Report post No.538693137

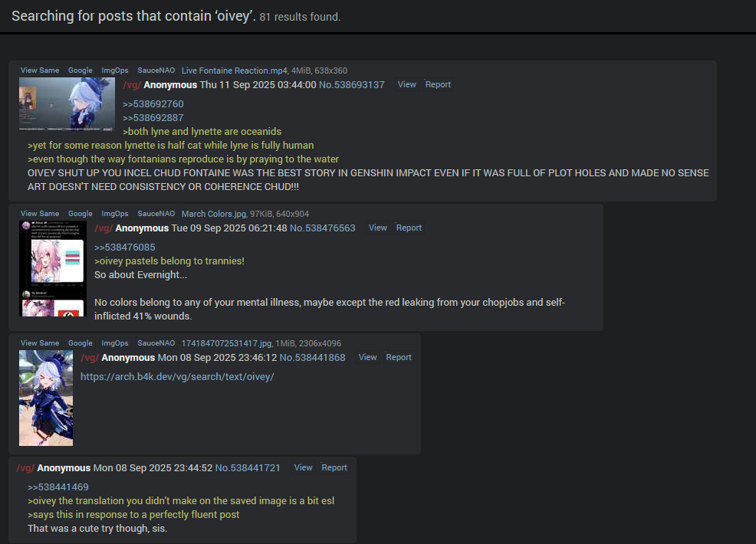pos(438,84)
